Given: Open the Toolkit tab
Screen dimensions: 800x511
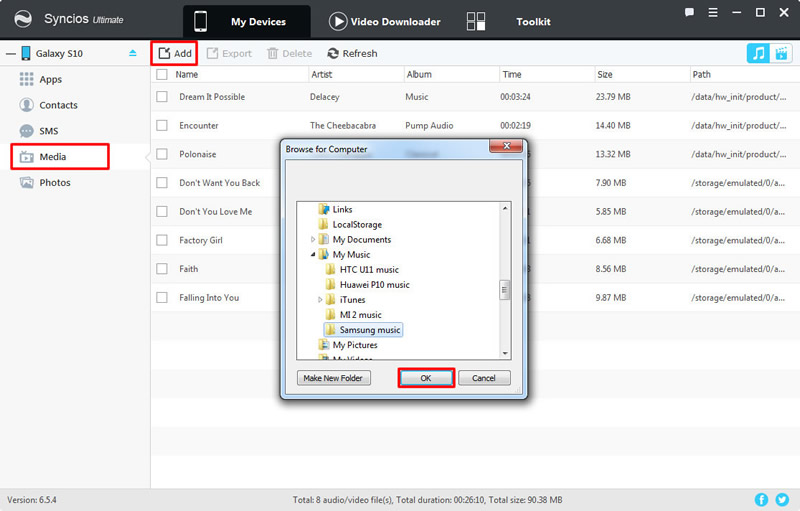Looking at the screenshot, I should 533,21.
